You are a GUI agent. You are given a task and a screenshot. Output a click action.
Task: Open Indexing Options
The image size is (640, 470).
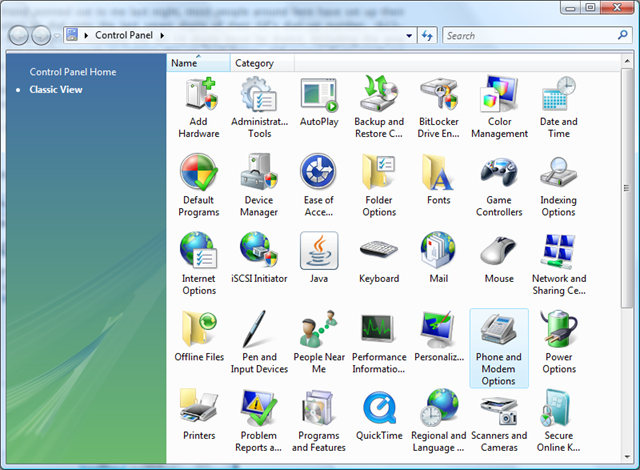[558, 186]
